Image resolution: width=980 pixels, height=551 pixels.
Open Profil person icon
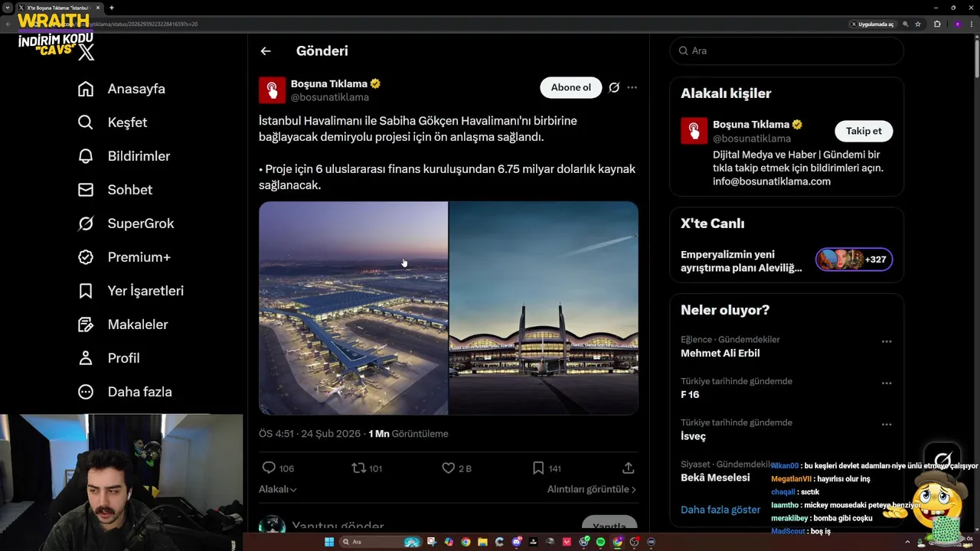(86, 358)
